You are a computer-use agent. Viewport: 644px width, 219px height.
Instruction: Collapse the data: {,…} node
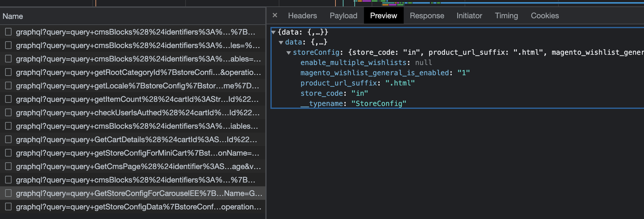[x=281, y=42]
